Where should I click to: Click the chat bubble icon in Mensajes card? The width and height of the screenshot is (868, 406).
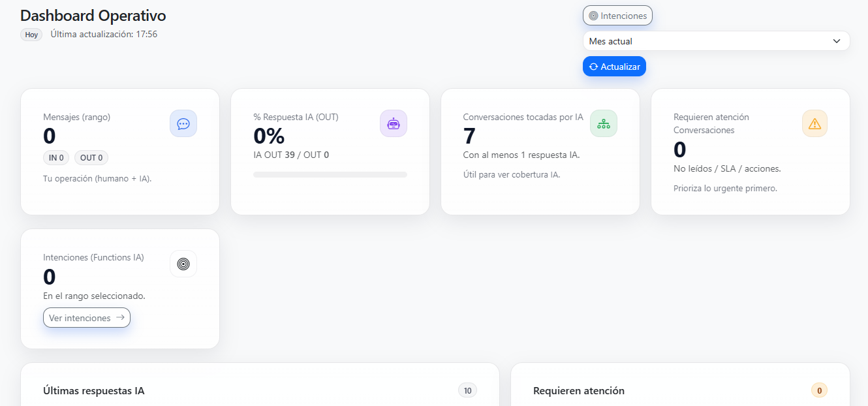[183, 123]
